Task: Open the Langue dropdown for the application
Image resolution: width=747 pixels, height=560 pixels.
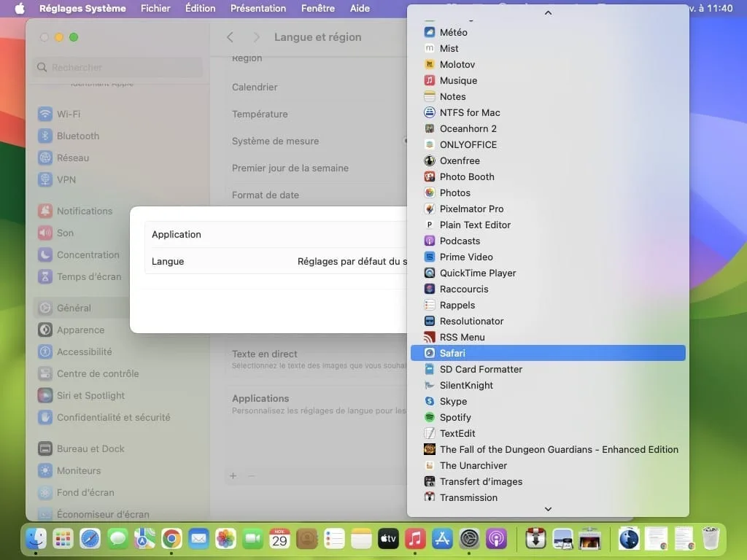Action: (x=350, y=261)
